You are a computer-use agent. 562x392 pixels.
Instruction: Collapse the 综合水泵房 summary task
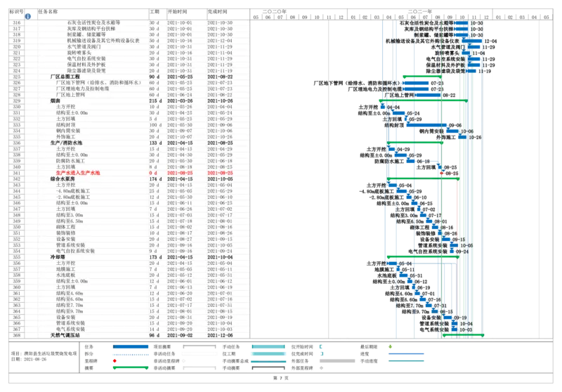point(65,178)
